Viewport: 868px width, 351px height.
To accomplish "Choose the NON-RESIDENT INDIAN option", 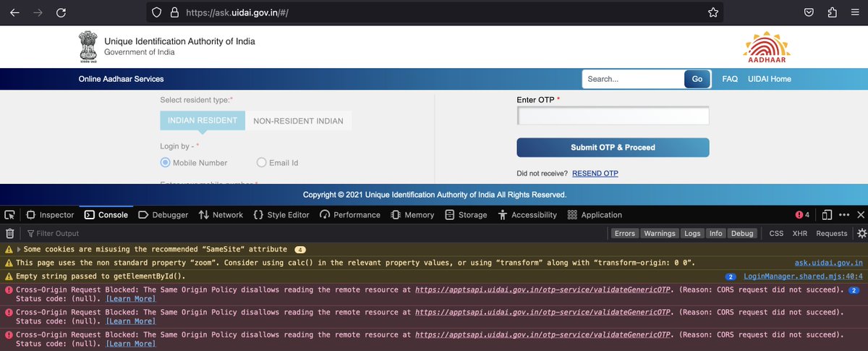I will click(x=298, y=121).
